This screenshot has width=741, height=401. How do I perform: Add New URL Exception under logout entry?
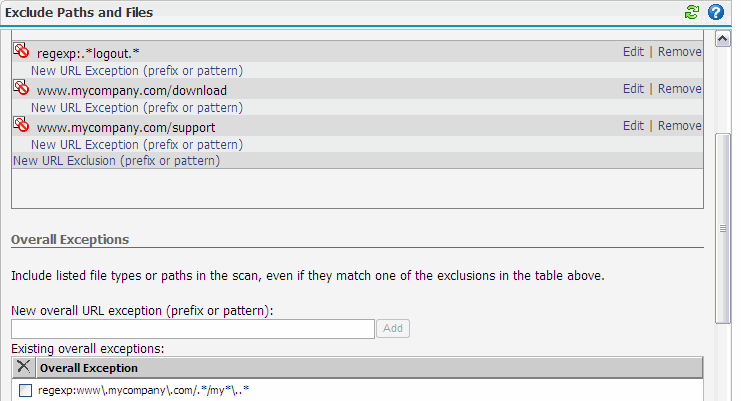(137, 71)
